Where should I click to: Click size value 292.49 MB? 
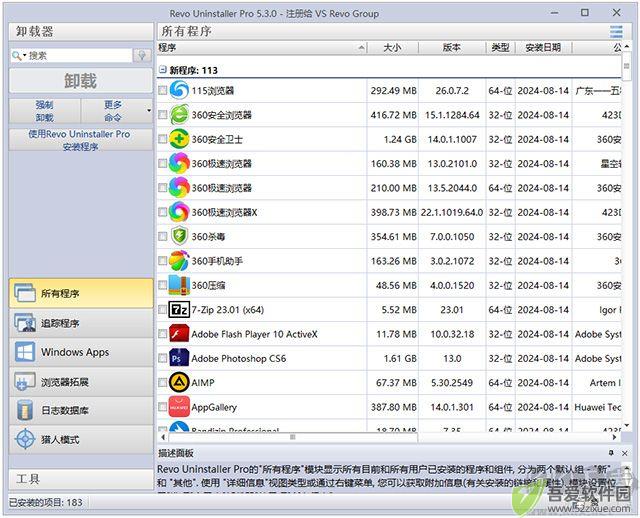pos(393,91)
